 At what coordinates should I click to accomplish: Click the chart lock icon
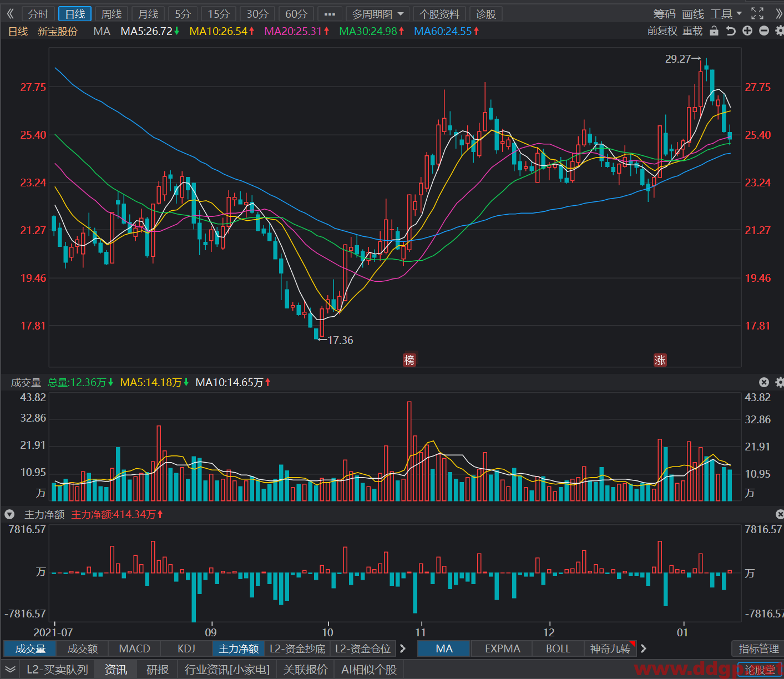click(x=714, y=31)
